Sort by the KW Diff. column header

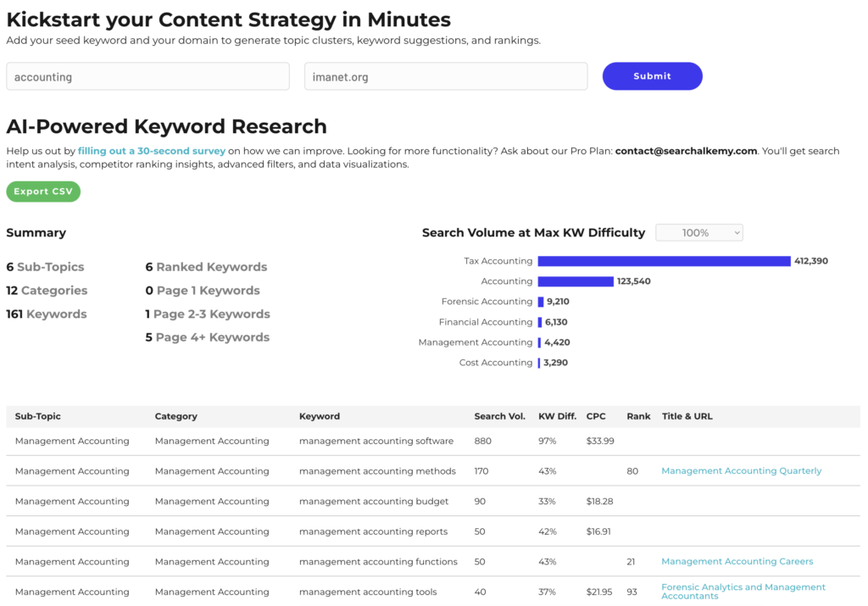click(557, 416)
